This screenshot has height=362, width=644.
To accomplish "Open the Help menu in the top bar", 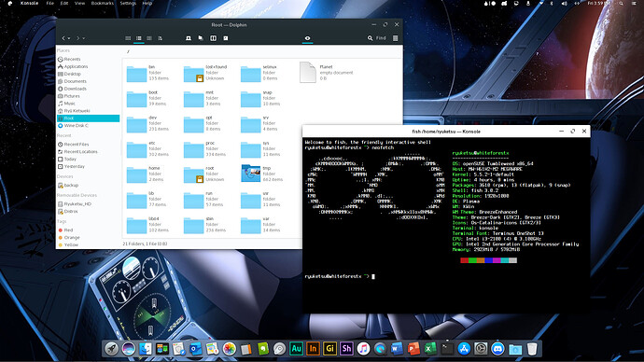I will (x=147, y=3).
